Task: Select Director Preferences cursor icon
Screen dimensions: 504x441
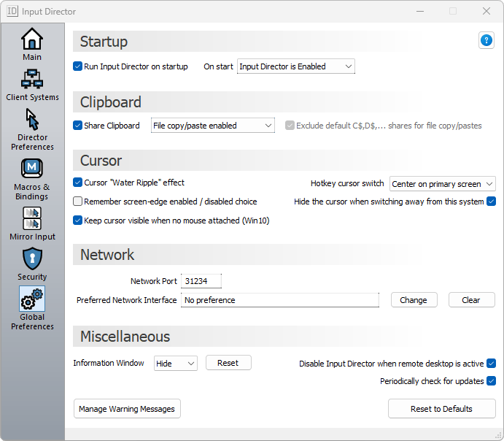Action: pos(32,119)
